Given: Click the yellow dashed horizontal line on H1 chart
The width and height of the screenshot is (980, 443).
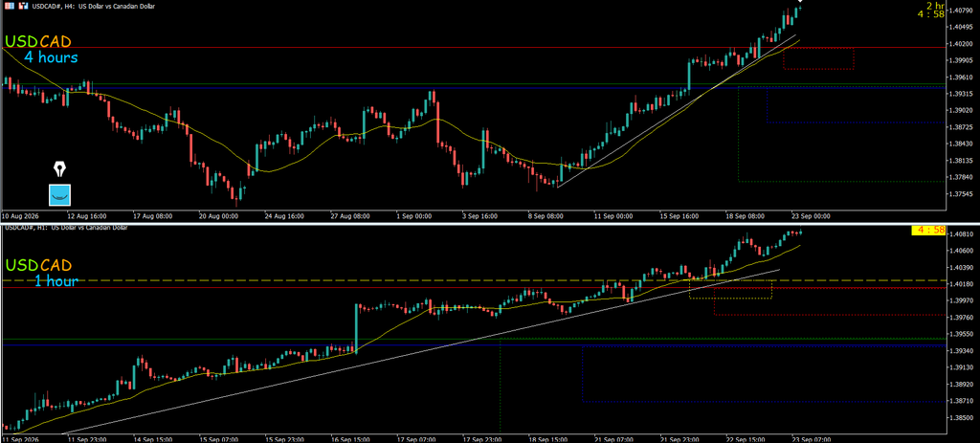Looking at the screenshot, I should tap(475, 280).
